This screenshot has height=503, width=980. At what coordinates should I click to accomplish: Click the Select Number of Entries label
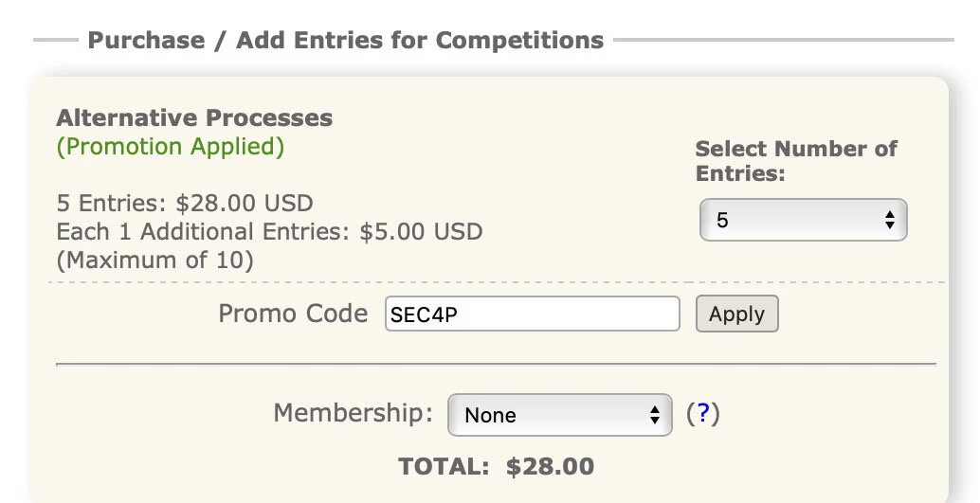point(795,161)
